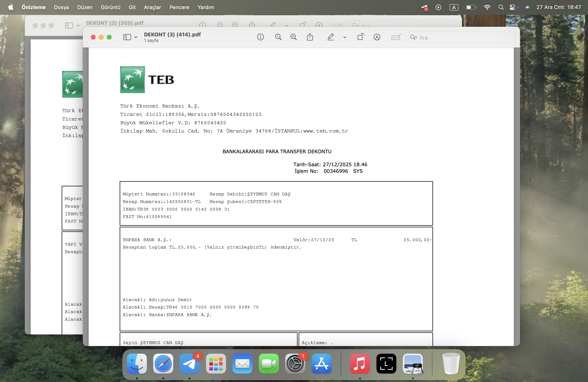Open the Git menu
Image resolution: width=588 pixels, height=382 pixels.
pyautogui.click(x=132, y=7)
